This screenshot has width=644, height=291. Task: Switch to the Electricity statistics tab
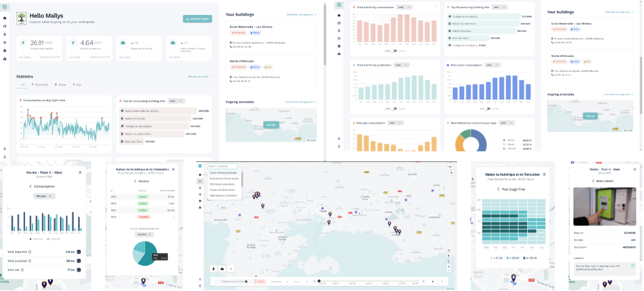coord(41,84)
